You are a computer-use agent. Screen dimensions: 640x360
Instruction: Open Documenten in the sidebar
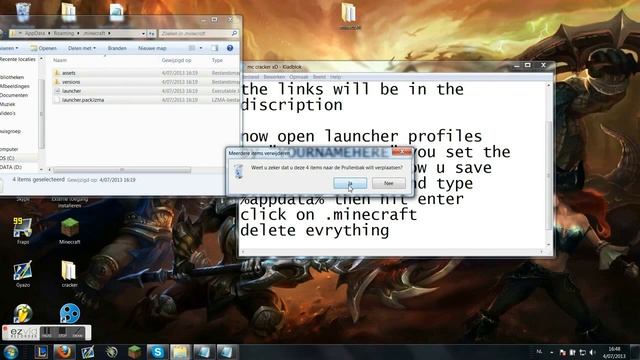point(14,96)
